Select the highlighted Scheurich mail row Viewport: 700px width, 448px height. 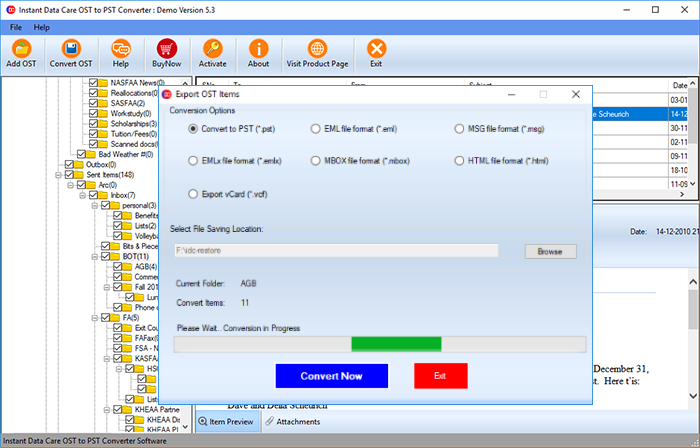pyautogui.click(x=639, y=114)
